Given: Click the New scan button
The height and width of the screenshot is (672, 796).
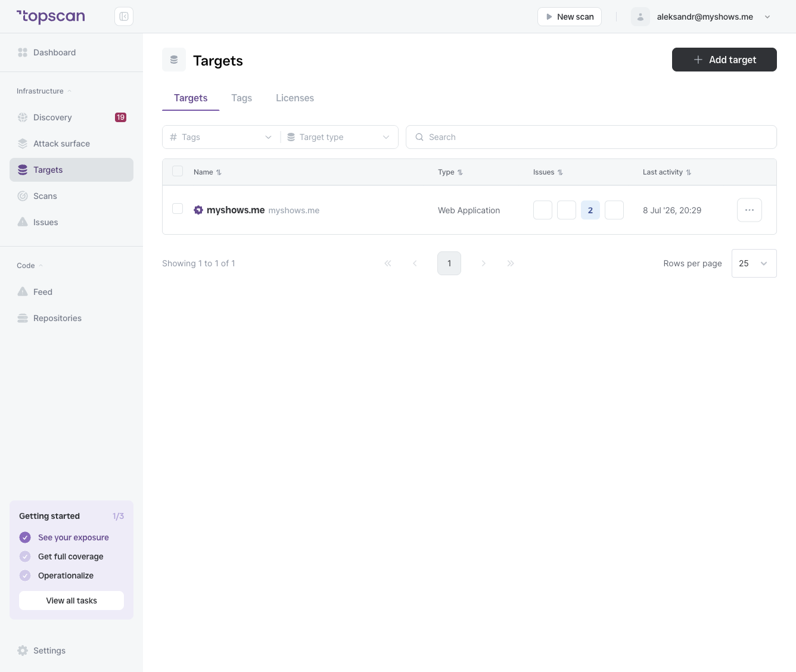Looking at the screenshot, I should pos(570,17).
